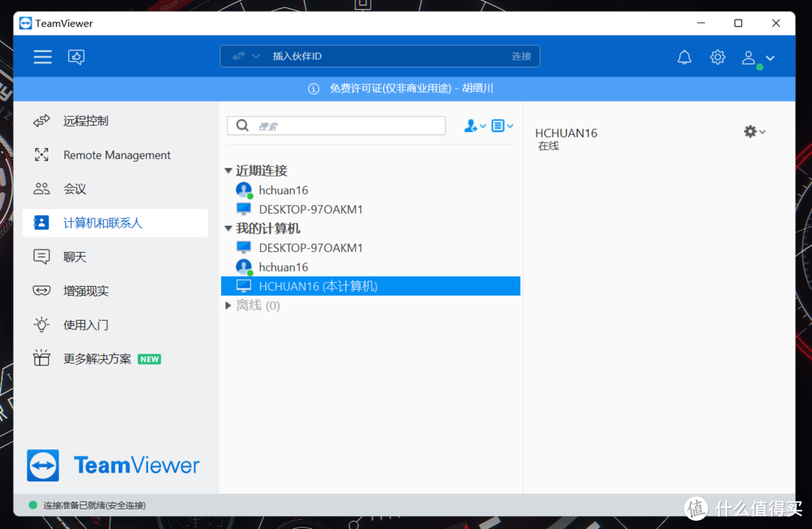Open add contact dropdown

point(475,126)
